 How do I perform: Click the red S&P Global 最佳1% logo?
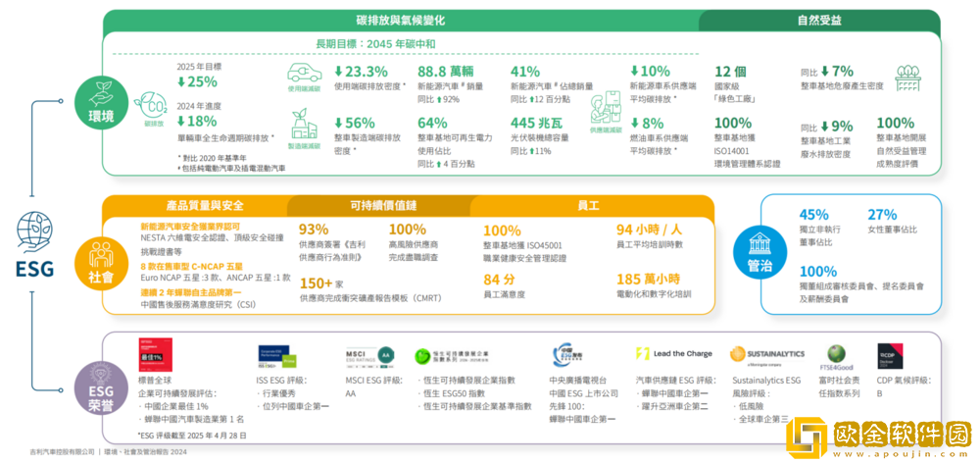click(x=156, y=355)
